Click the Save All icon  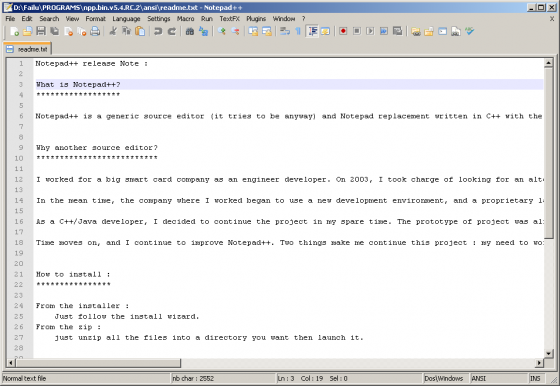pos(55,31)
